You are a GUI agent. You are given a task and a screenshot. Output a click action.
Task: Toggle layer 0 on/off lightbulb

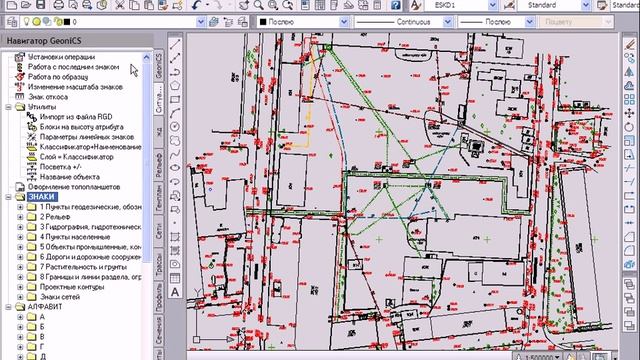click(27, 22)
